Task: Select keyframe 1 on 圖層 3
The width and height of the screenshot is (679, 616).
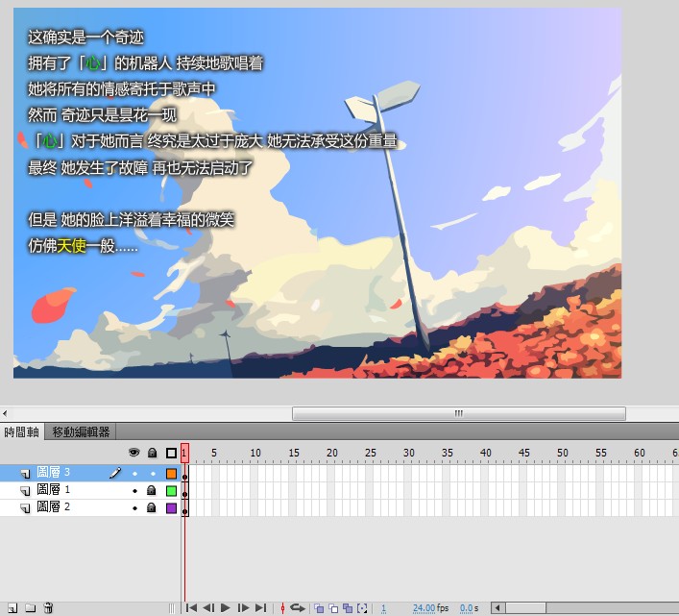Action: tap(185, 473)
